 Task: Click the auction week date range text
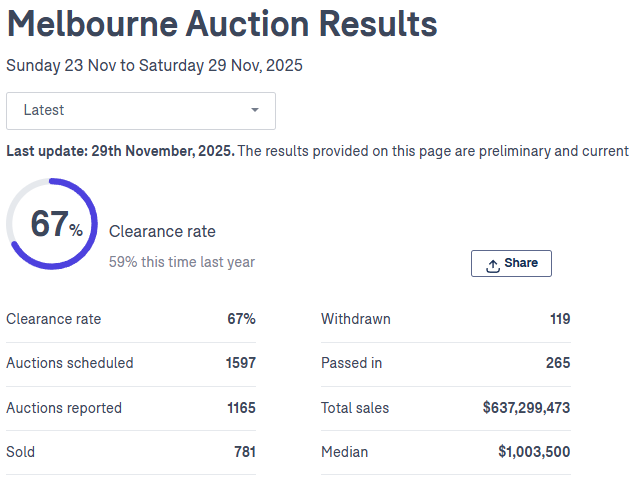[154, 66]
